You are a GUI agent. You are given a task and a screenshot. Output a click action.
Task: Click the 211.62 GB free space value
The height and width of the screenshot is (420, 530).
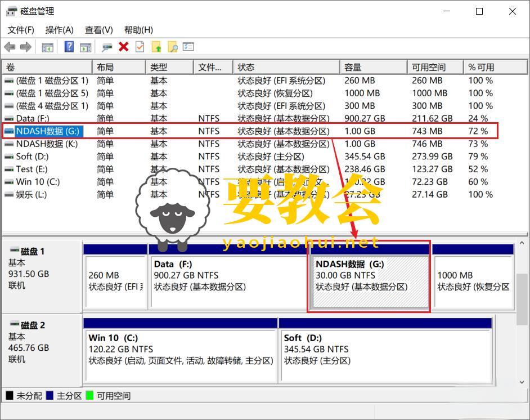point(432,119)
